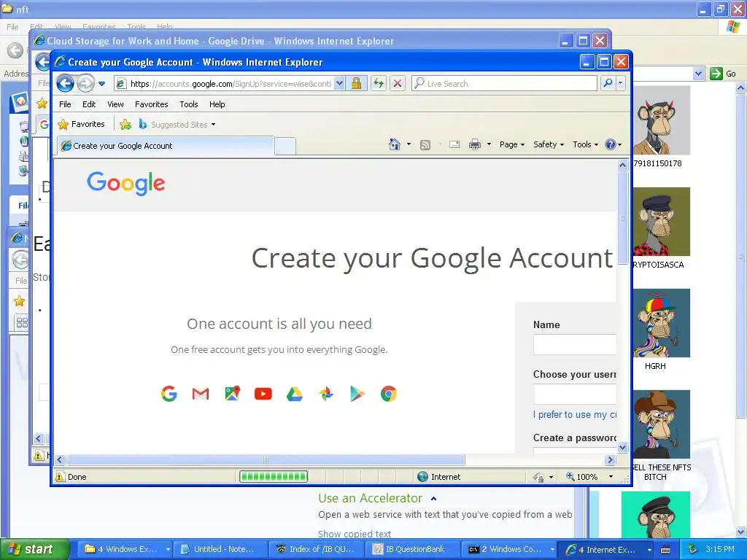747x560 pixels.
Task: Open the File menu in the Google Account window
Action: [x=65, y=104]
